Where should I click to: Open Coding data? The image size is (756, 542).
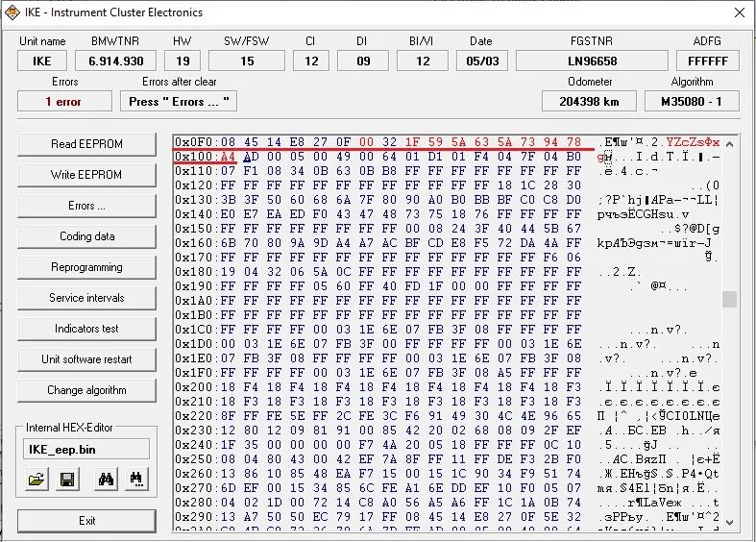click(86, 236)
